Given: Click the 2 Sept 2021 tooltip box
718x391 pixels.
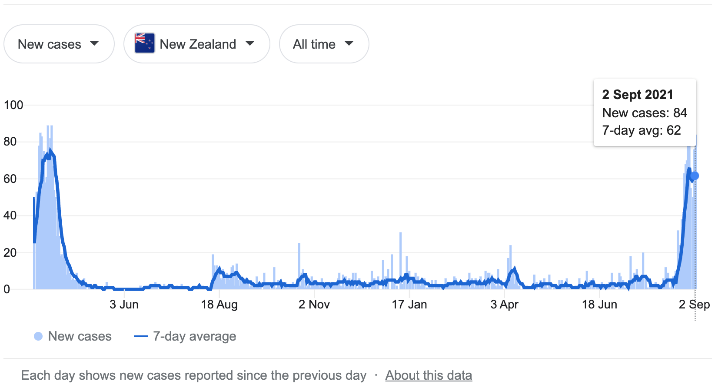Looking at the screenshot, I should pos(645,113).
